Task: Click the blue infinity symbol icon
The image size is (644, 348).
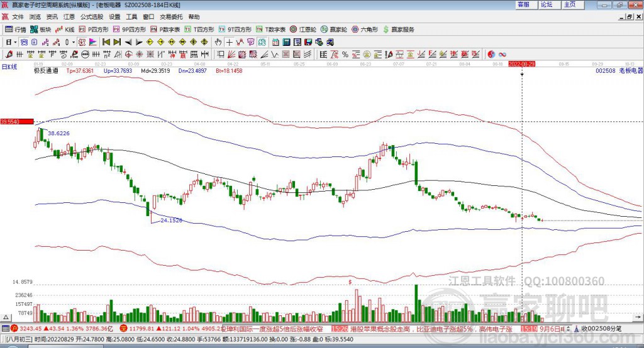Action: 502,54
